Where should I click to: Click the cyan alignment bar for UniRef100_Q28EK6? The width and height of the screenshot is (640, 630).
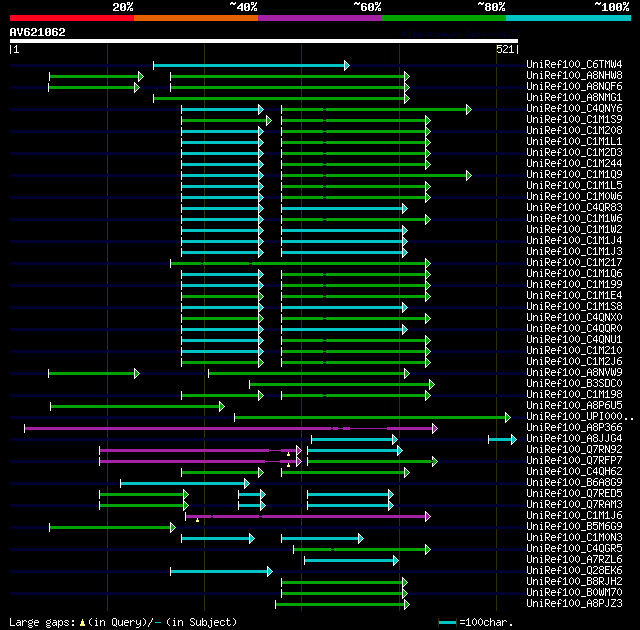coord(221,571)
